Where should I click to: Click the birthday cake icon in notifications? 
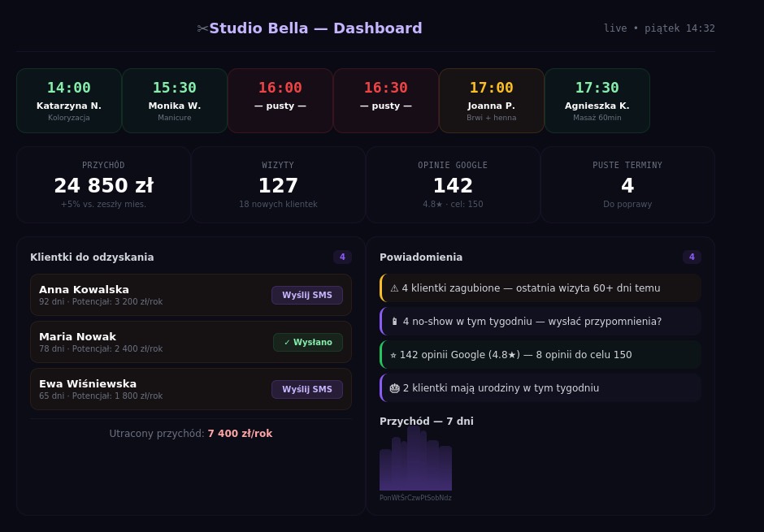tap(394, 388)
